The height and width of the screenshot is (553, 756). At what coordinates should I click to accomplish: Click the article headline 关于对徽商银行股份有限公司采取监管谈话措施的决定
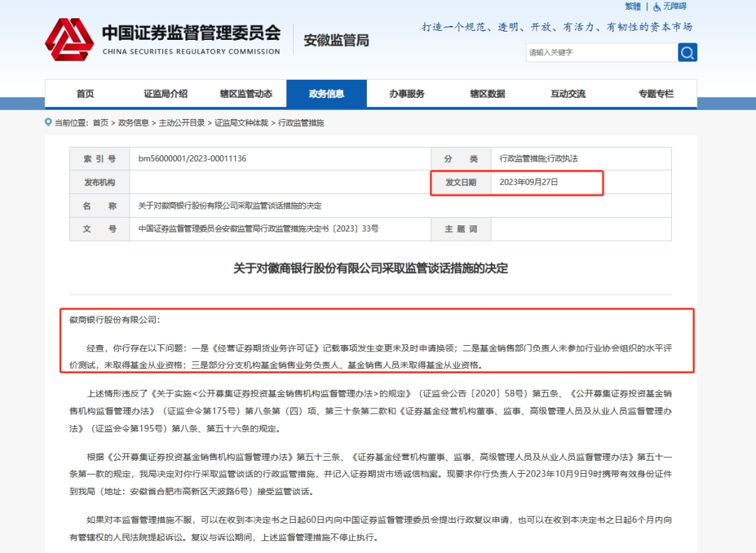tap(370, 269)
